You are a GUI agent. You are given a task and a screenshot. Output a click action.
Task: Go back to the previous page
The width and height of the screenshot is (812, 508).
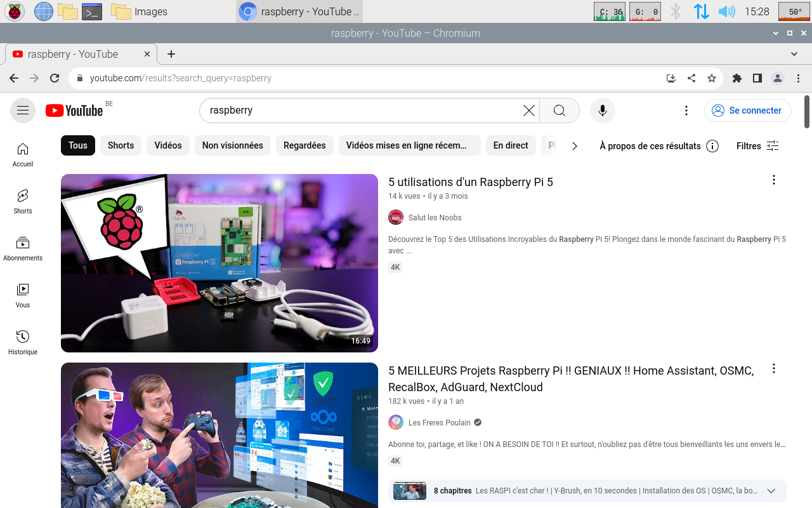(x=14, y=78)
